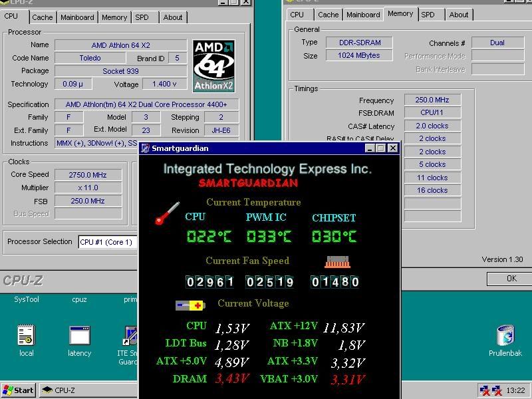Click the Revision value 'JH-E6'
The image size is (532, 399).
click(x=221, y=130)
